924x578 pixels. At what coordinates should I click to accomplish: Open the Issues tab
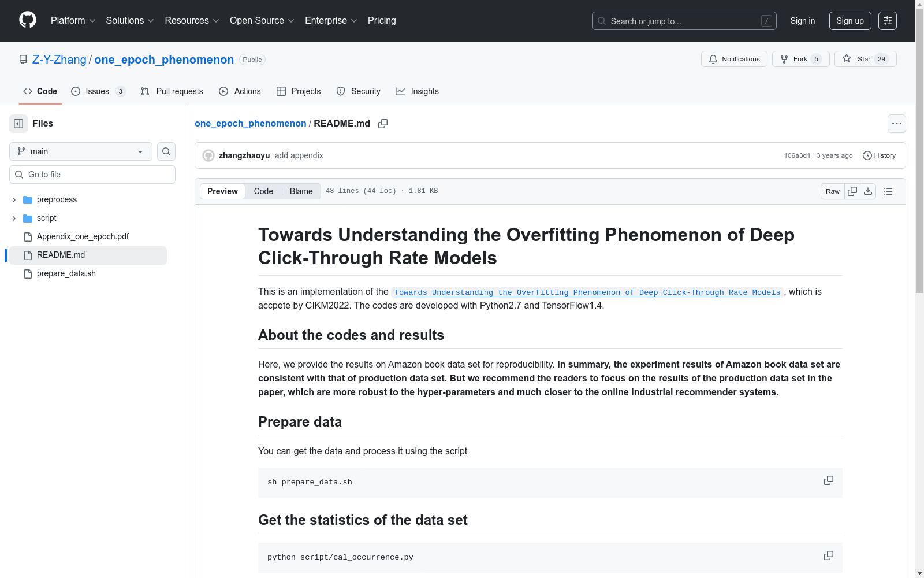click(97, 91)
